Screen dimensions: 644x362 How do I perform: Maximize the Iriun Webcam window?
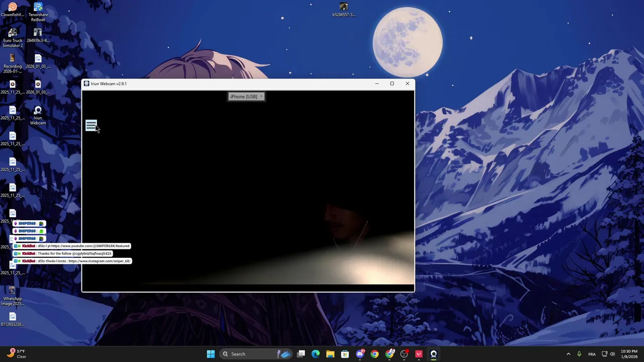392,83
